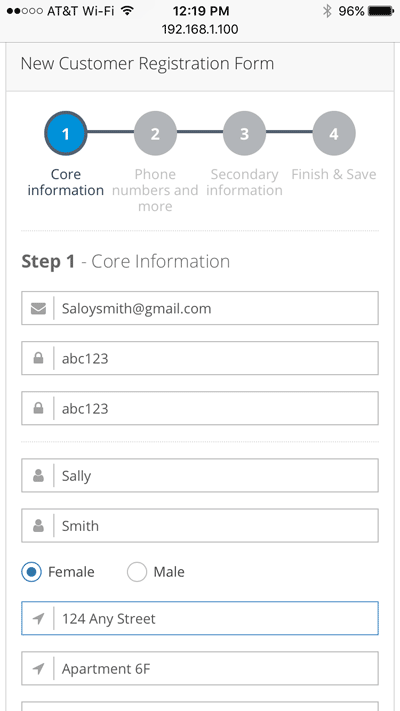The height and width of the screenshot is (711, 400).
Task: Click the 124 Any Street address field
Action: 200,618
